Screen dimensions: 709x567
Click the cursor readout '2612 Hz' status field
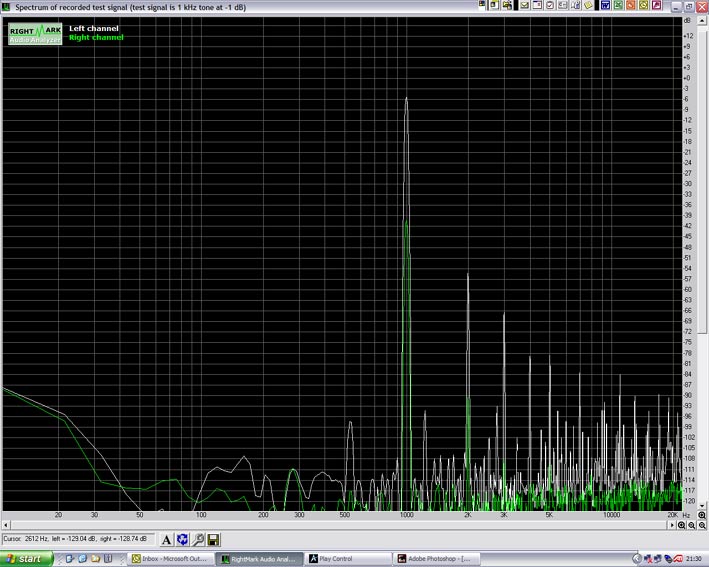(77, 539)
